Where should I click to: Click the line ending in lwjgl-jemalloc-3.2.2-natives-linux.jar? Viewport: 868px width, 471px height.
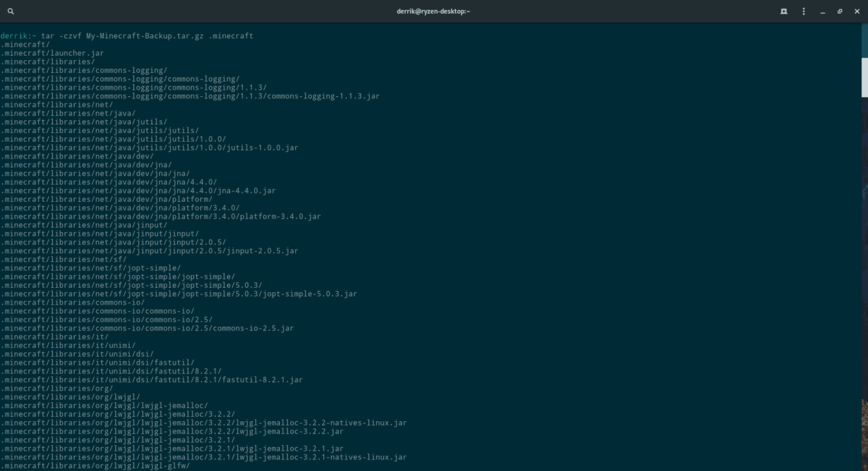coord(204,423)
